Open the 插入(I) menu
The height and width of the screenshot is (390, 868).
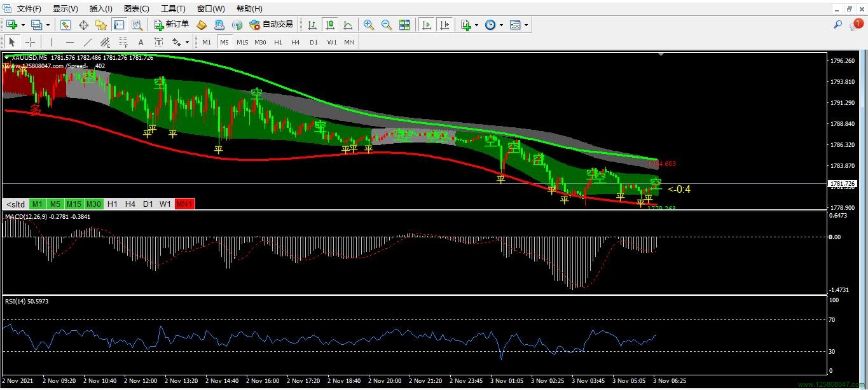pyautogui.click(x=101, y=9)
